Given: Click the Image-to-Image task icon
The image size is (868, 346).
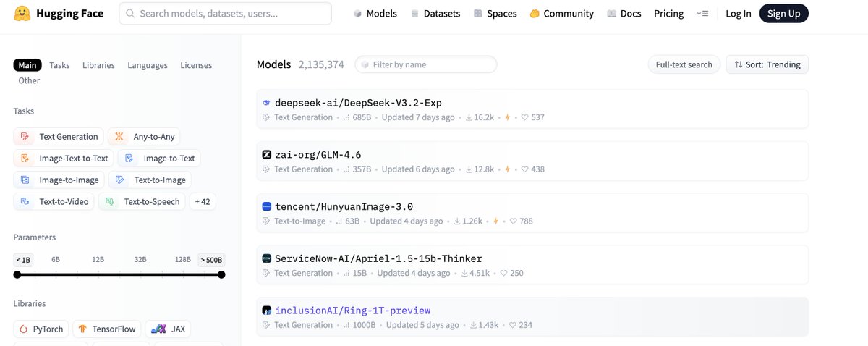Looking at the screenshot, I should pos(25,180).
